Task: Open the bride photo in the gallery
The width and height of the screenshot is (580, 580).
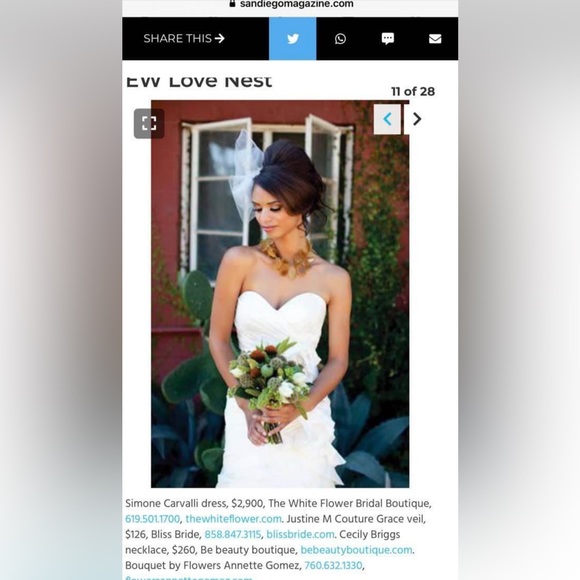Action: coord(280,294)
